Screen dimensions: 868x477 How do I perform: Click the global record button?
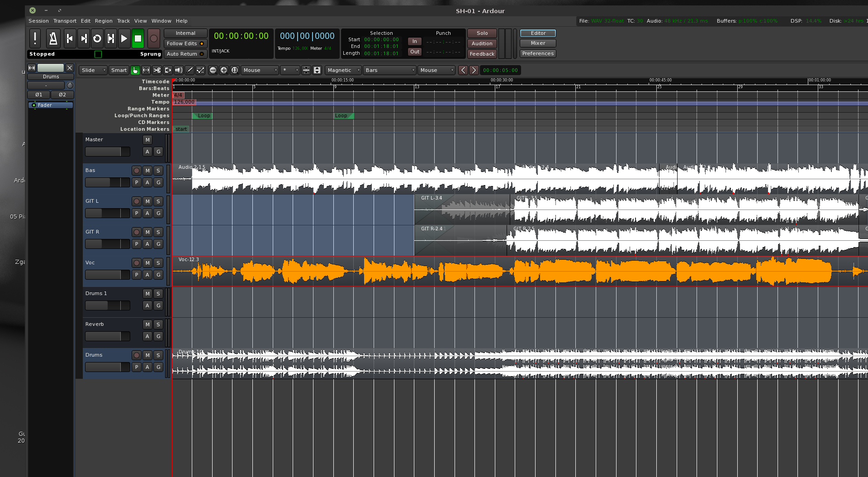(x=154, y=39)
